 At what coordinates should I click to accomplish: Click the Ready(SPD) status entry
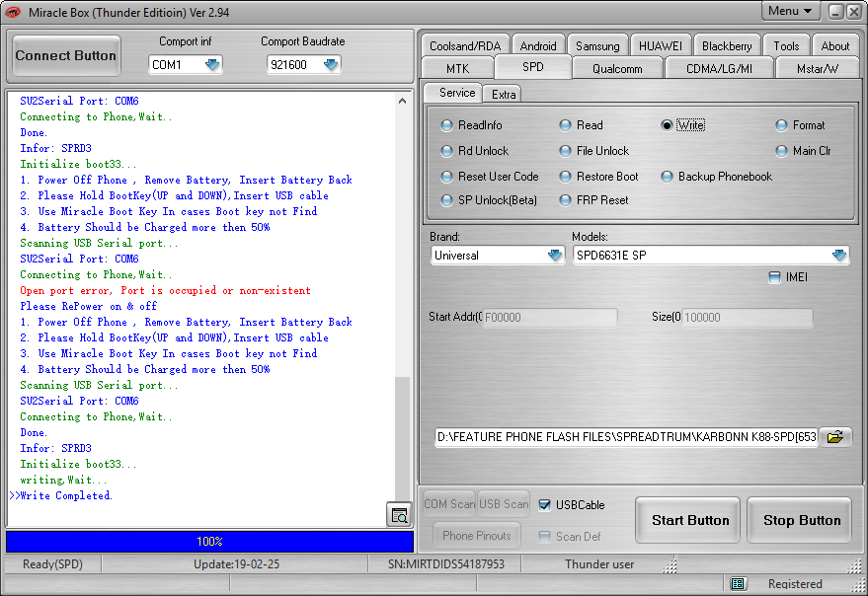(52, 563)
